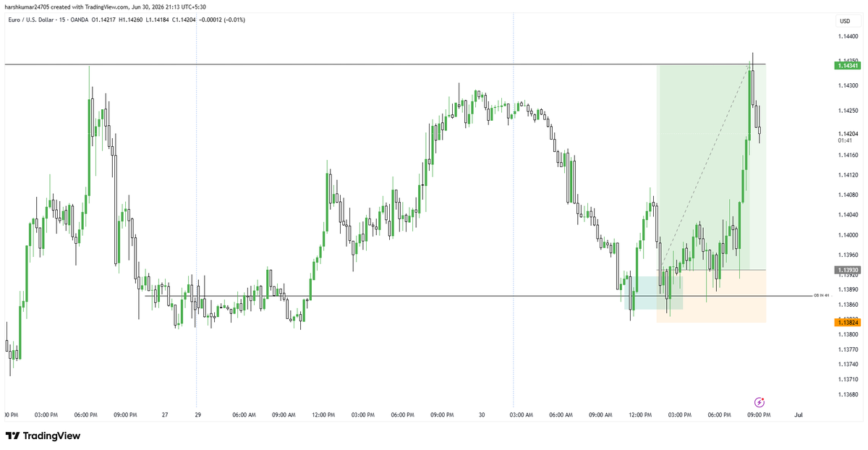868x450 pixels.
Task: Click the 1.13740 price axis label
Action: pyautogui.click(x=848, y=364)
